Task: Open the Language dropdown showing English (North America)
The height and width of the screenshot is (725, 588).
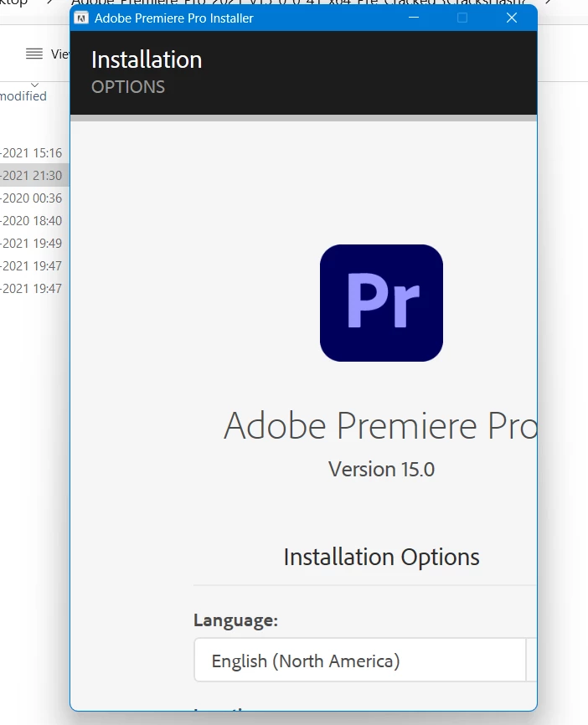Action: pyautogui.click(x=365, y=660)
